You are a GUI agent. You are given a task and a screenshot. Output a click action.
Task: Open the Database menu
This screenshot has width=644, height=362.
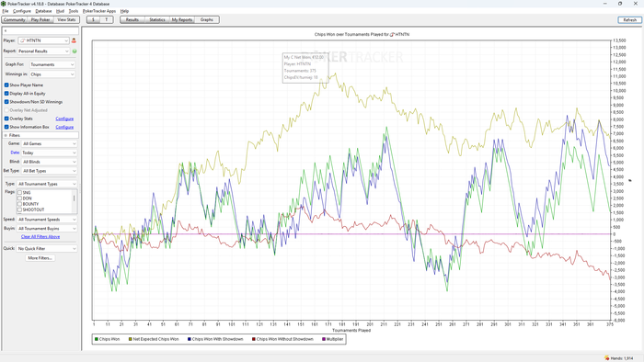pyautogui.click(x=43, y=11)
